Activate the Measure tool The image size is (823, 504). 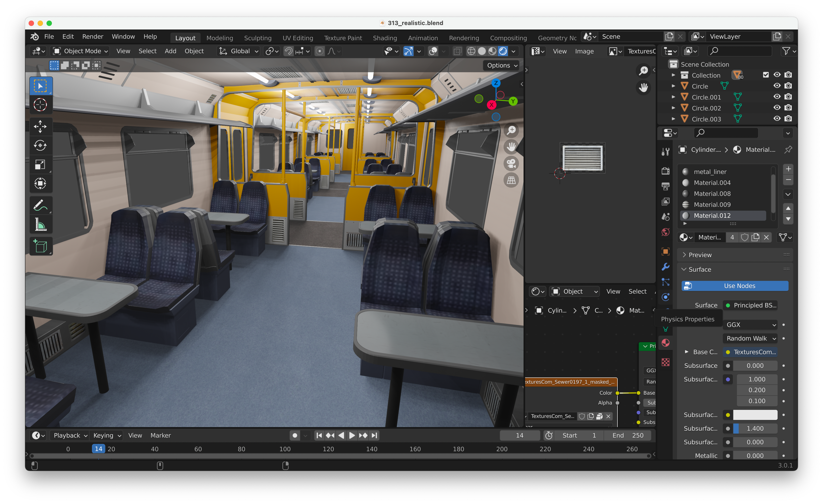tap(40, 224)
